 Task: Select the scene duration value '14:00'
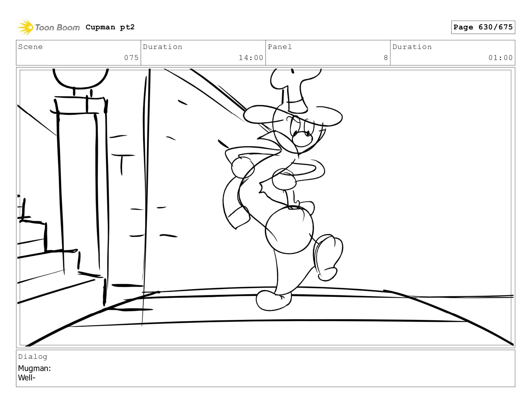click(x=251, y=58)
